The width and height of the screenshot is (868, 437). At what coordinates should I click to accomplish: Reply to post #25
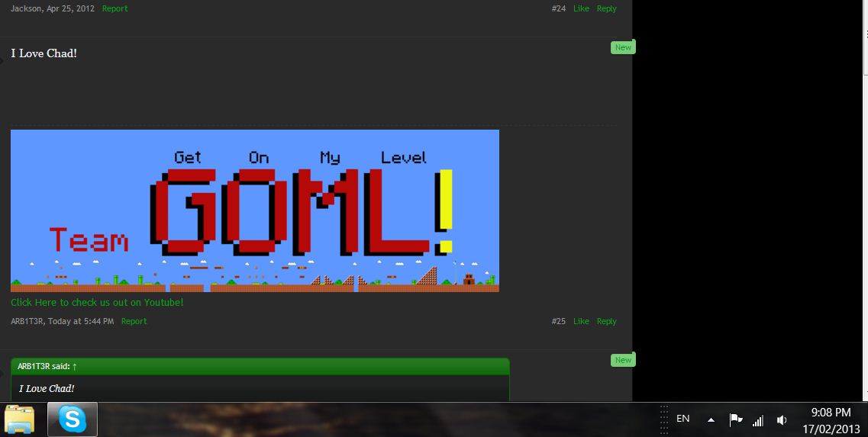coord(606,321)
